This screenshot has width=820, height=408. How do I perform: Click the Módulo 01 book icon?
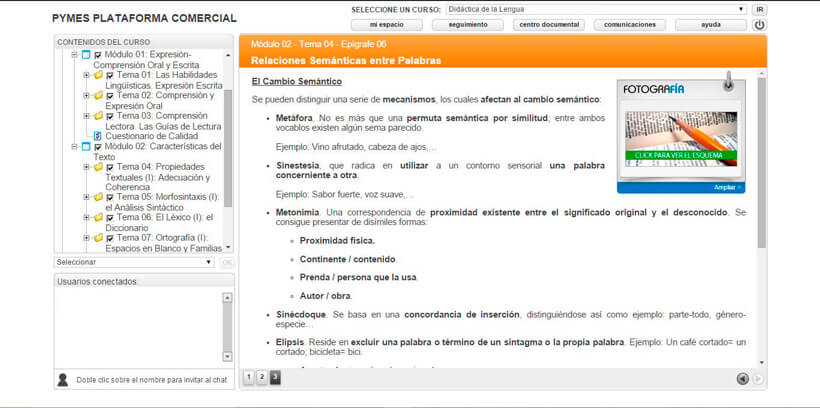click(x=86, y=55)
